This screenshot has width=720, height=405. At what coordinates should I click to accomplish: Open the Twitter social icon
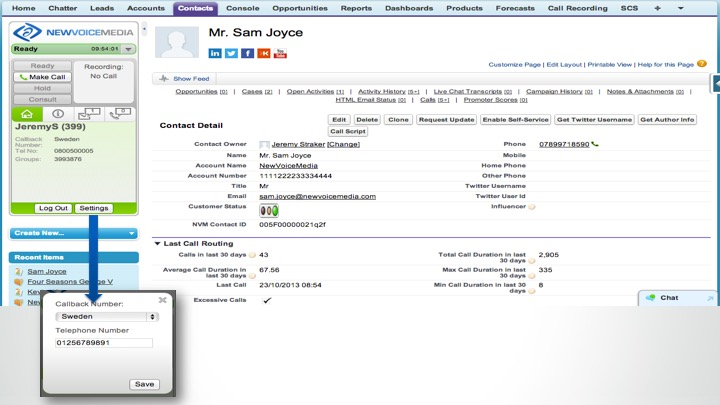coord(231,53)
